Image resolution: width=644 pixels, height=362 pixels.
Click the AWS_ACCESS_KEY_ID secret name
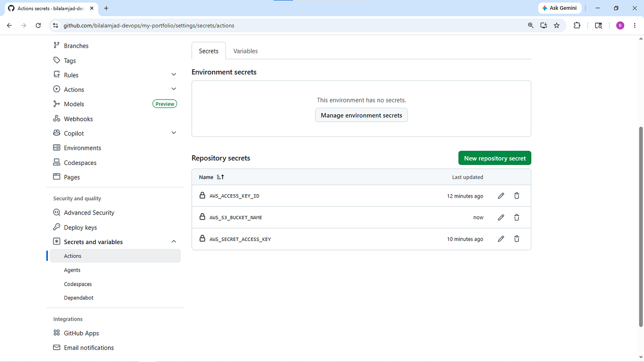point(235,196)
